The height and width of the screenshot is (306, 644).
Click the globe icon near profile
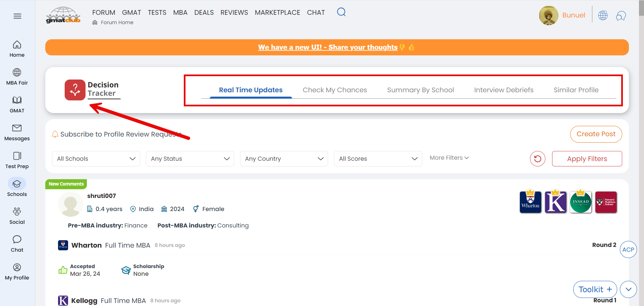tap(603, 15)
